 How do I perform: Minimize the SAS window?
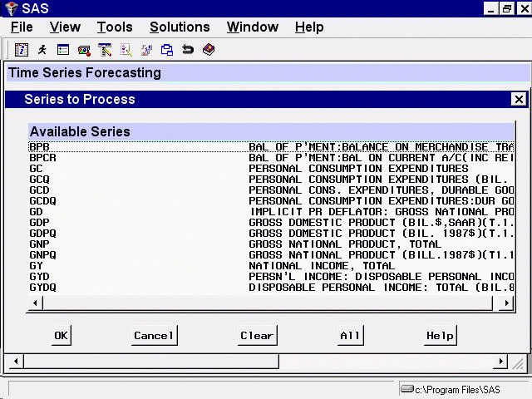pyautogui.click(x=491, y=8)
